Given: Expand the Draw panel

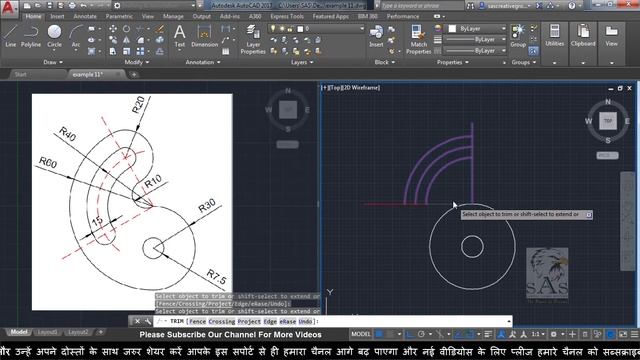Looking at the screenshot, I should (53, 62).
